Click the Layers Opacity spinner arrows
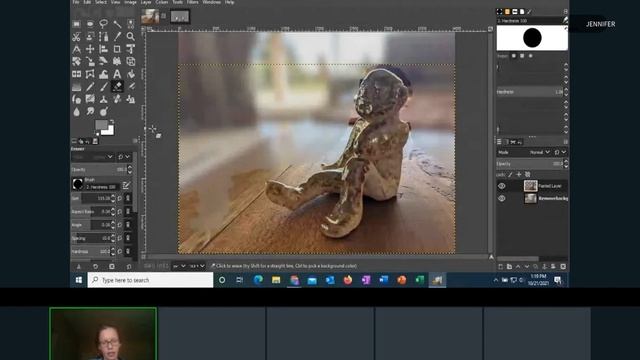The height and width of the screenshot is (360, 640). pyautogui.click(x=566, y=164)
